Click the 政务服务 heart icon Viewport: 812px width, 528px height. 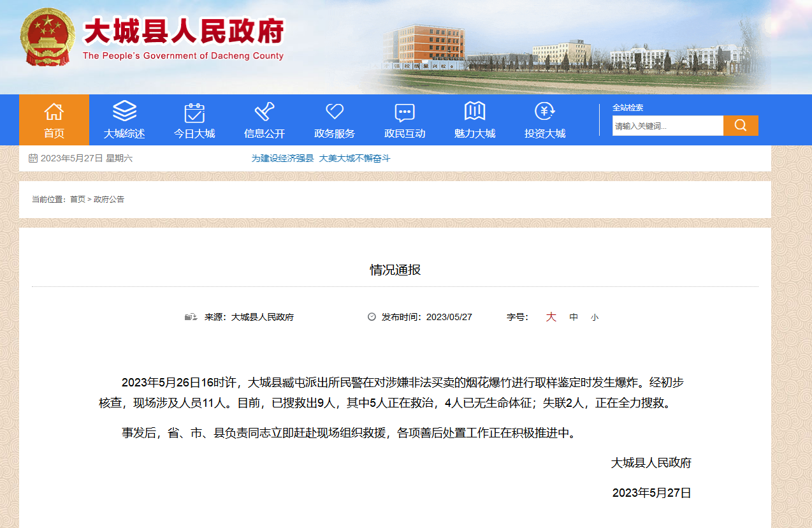tap(335, 112)
